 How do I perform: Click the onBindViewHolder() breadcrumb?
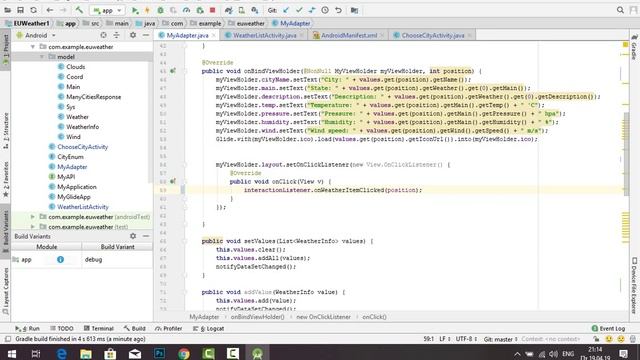click(x=257, y=317)
